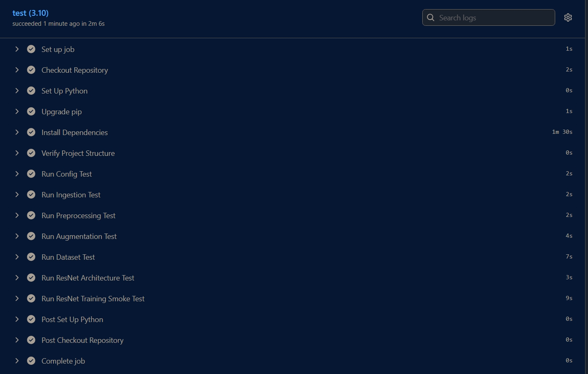Viewport: 588px width, 374px height.
Task: Select the Run Preprocessing Test step label
Action: (x=78, y=216)
